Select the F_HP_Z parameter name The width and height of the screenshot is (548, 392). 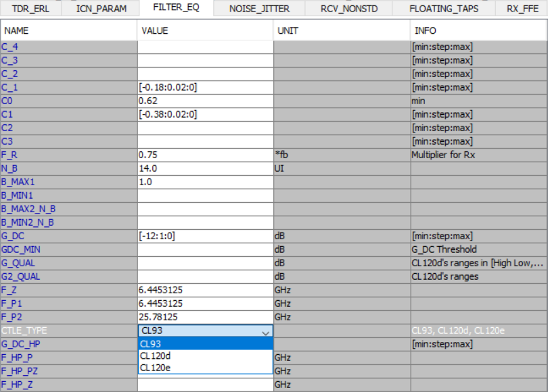(69, 385)
